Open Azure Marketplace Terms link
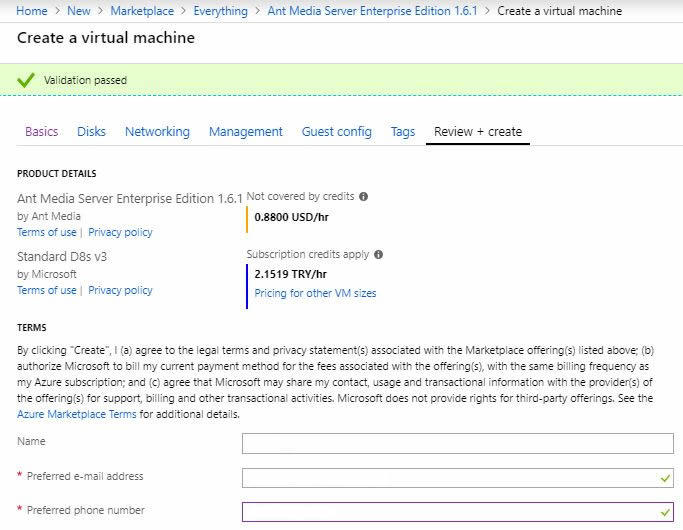This screenshot has width=683, height=530. click(77, 414)
